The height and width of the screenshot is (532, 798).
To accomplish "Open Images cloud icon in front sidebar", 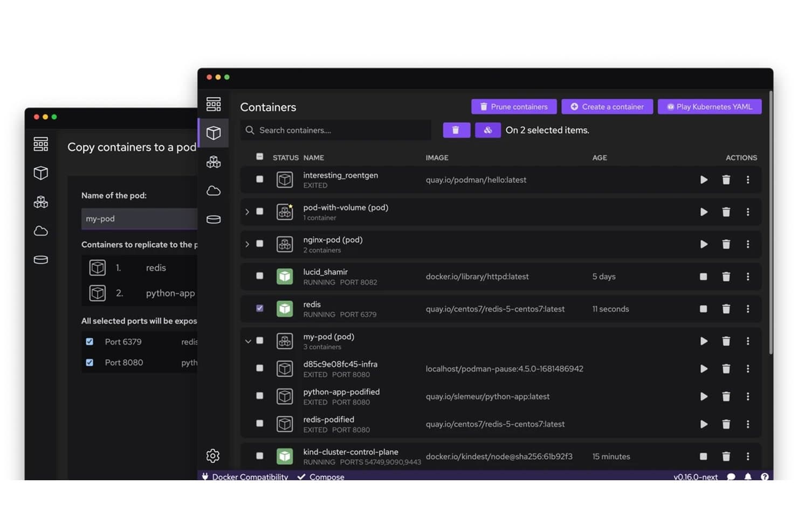I will click(214, 191).
